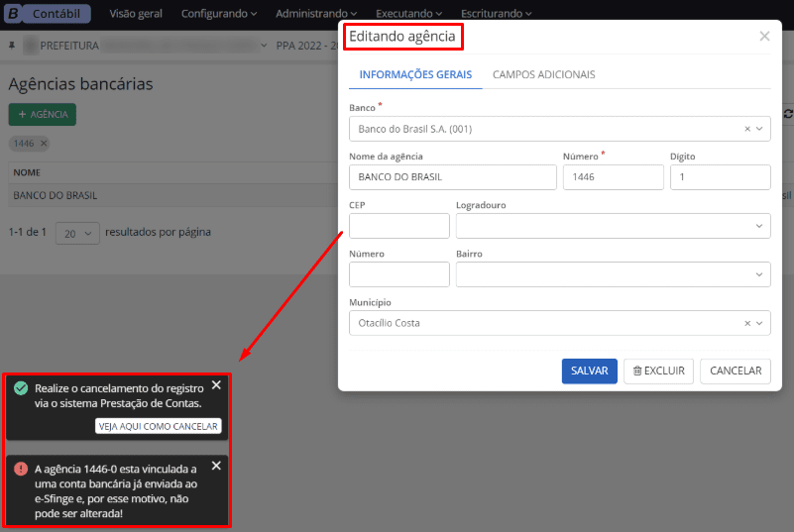The image size is (794, 532).
Task: Open the Bairro dropdown
Action: click(x=760, y=274)
